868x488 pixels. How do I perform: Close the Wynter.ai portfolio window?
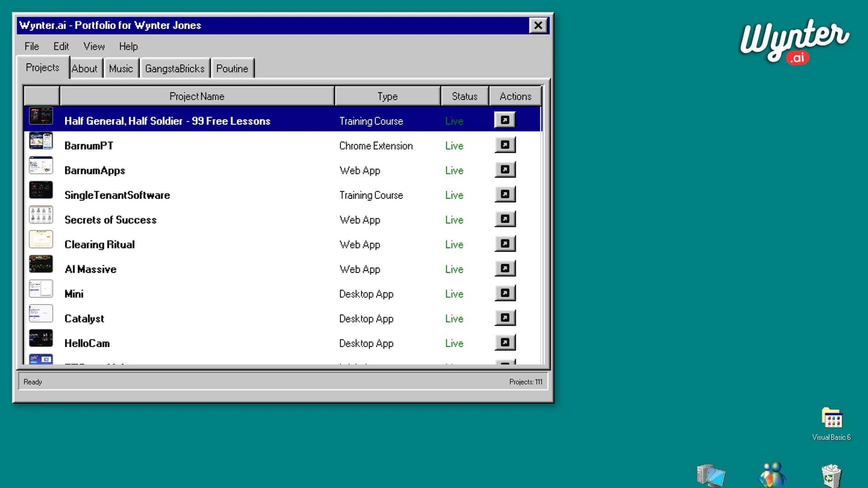[x=538, y=25]
